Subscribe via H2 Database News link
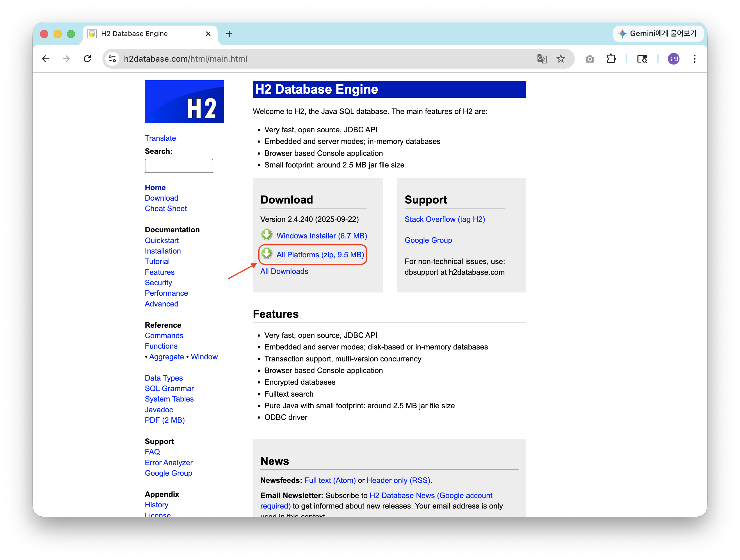 click(x=431, y=495)
